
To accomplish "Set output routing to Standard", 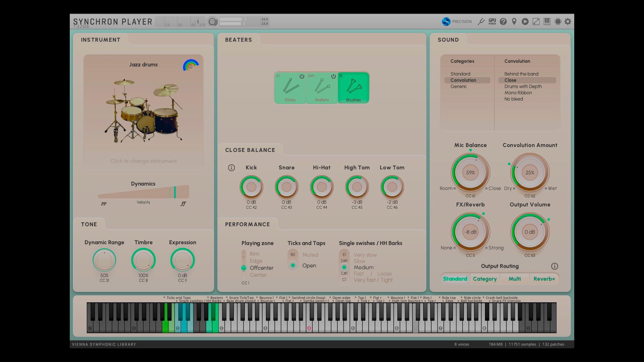I will point(455,279).
